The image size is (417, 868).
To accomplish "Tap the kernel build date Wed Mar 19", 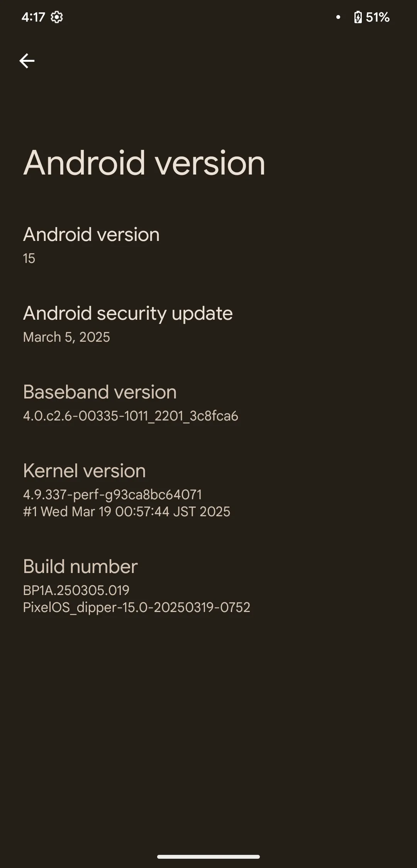I will point(76,512).
